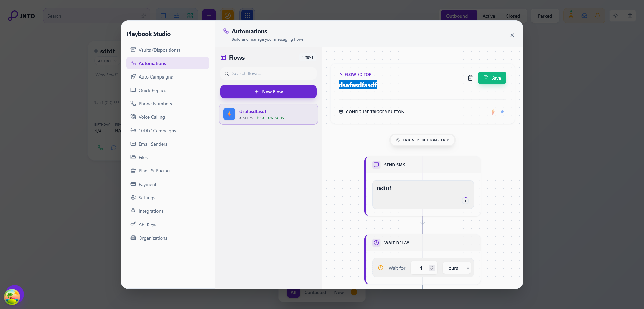Click the Phone Numbers handset icon
Image resolution: width=644 pixels, height=309 pixels.
tap(133, 103)
